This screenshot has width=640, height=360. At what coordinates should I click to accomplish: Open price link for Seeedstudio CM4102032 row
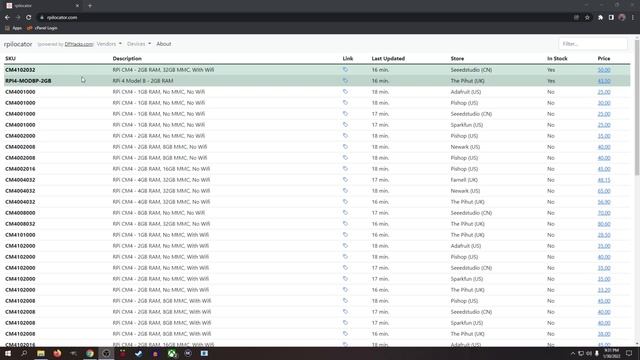point(604,70)
